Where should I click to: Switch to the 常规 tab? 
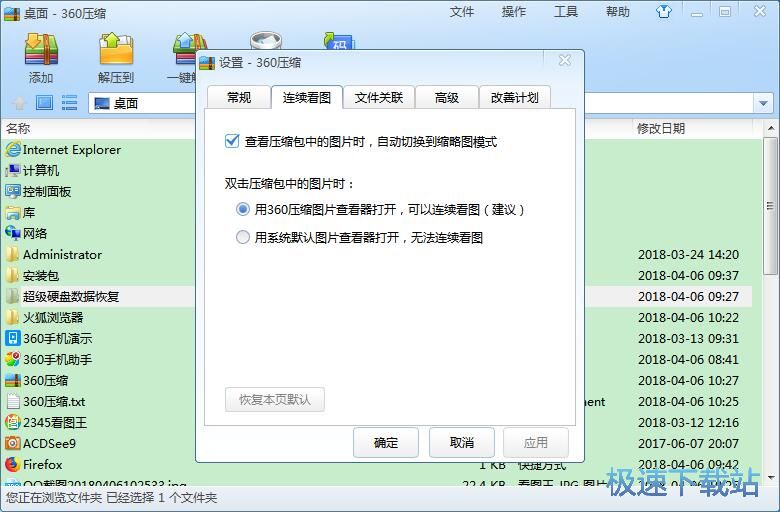coord(239,98)
